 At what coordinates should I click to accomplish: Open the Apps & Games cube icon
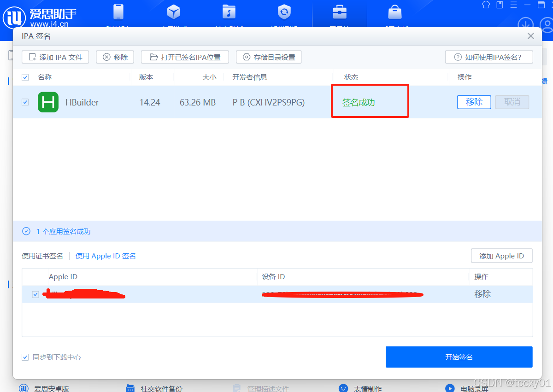pyautogui.click(x=174, y=12)
